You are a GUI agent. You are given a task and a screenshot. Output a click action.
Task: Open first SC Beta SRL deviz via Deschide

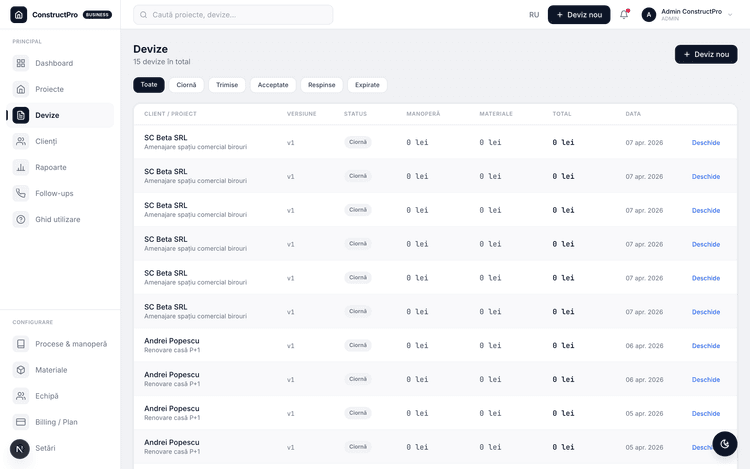[x=706, y=142]
